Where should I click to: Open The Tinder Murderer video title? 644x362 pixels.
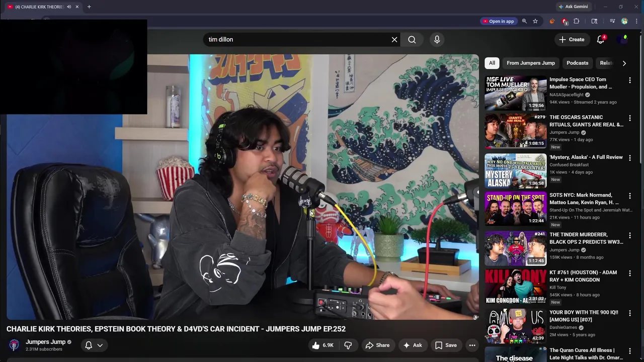586,238
